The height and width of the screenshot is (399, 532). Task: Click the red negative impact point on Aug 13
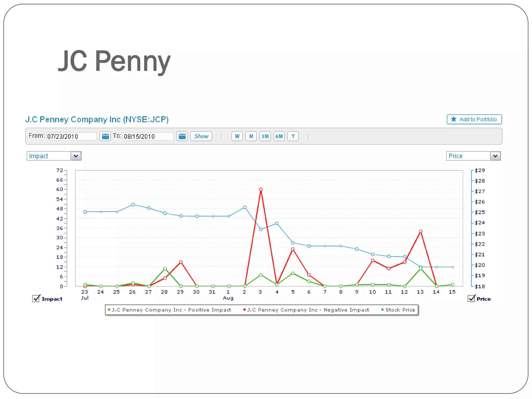pyautogui.click(x=421, y=231)
